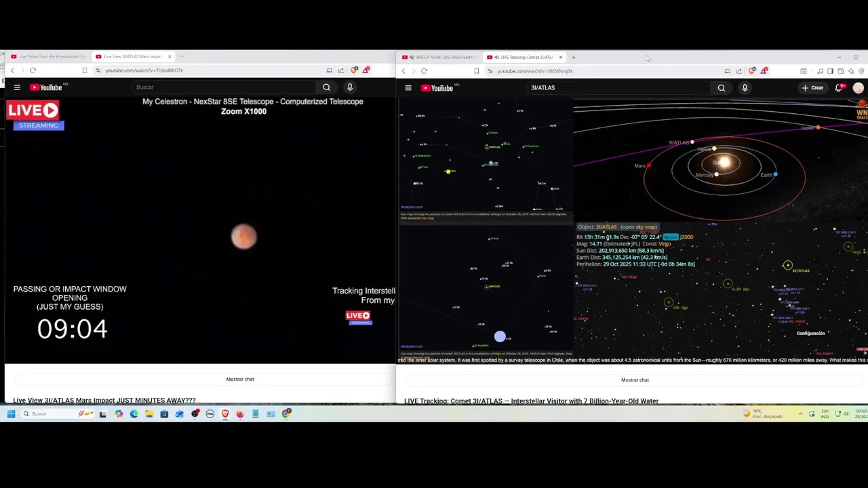Open new tab in right browser
This screenshot has height=488, width=868.
pyautogui.click(x=573, y=57)
